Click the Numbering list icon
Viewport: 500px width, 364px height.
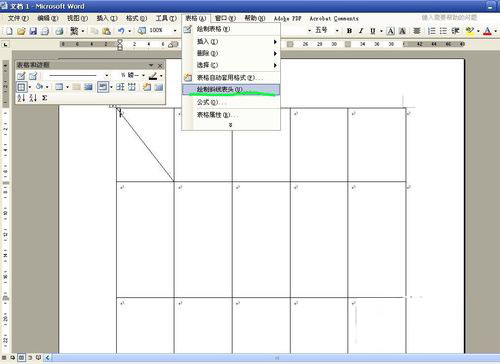tap(432, 31)
